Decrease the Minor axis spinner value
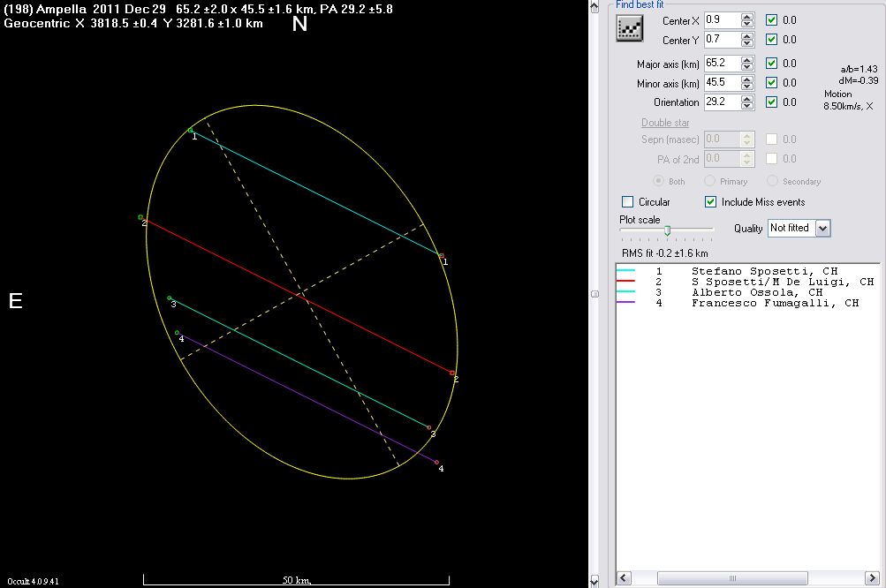The height and width of the screenshot is (588, 886). (x=747, y=87)
